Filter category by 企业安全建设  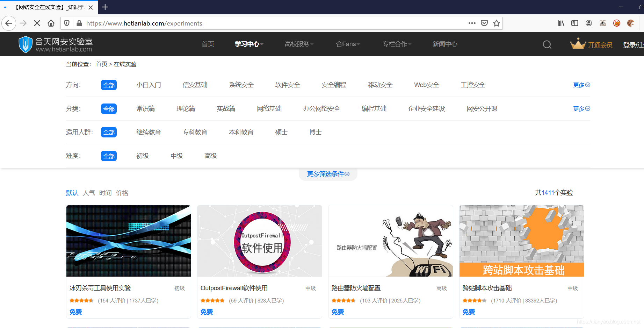click(x=426, y=109)
